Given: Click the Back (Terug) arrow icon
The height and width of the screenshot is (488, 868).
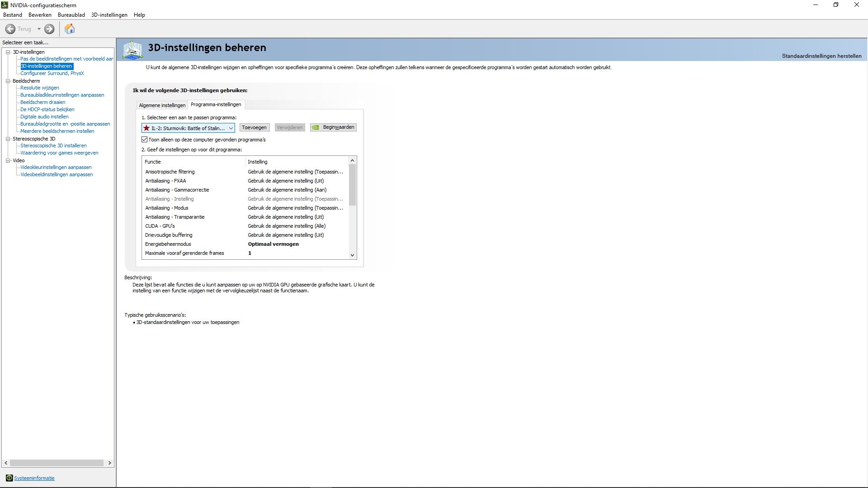Looking at the screenshot, I should 10,29.
